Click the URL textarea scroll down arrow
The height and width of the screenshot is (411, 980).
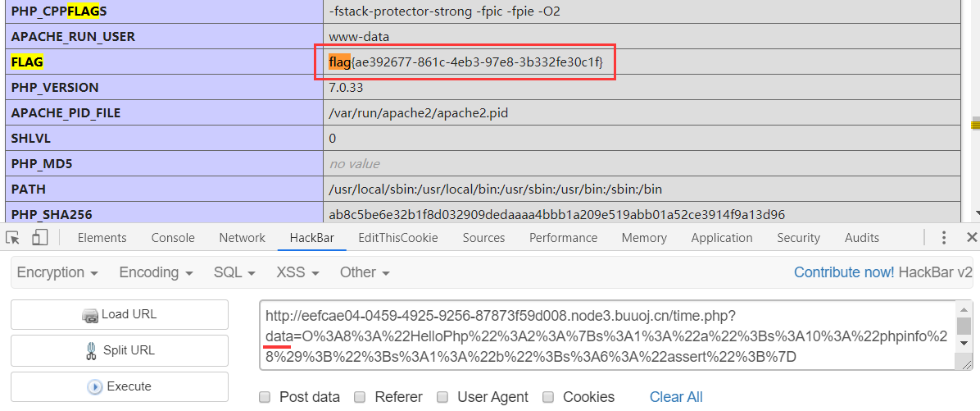coord(964,344)
